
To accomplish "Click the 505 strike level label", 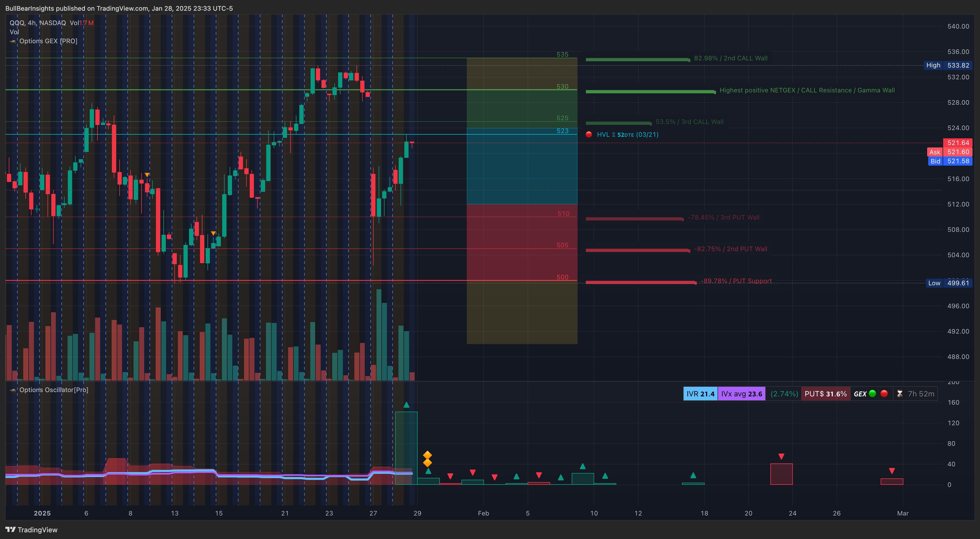I will click(562, 245).
